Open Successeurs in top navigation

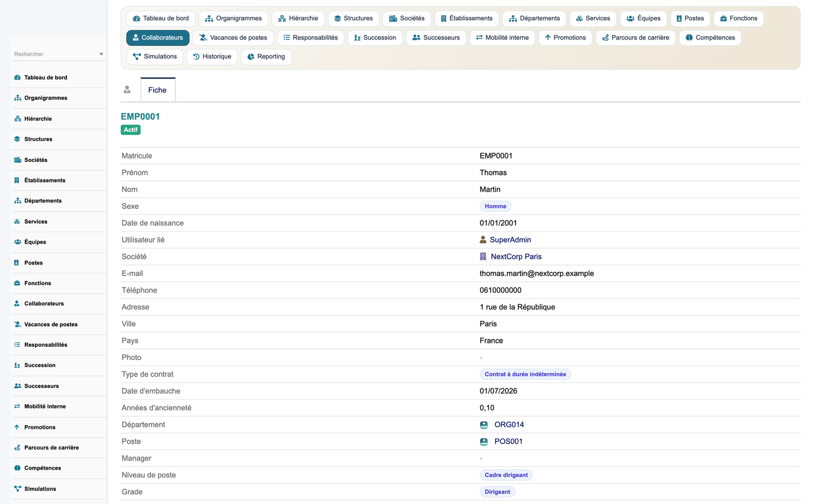(x=436, y=38)
